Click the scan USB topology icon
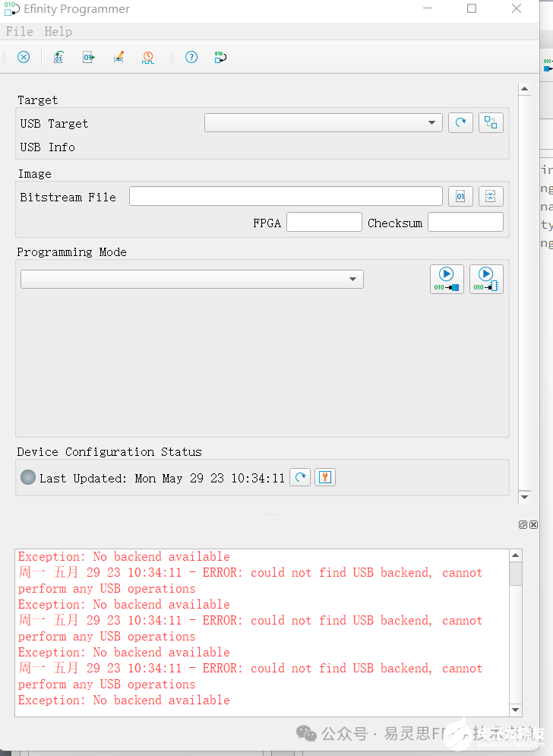Screen dimensions: 553x756 (x=491, y=122)
